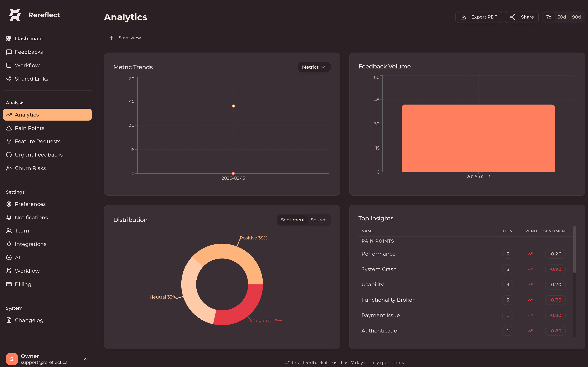The width and height of the screenshot is (588, 367).
Task: Open Pain Points warning icon
Action: 9,128
